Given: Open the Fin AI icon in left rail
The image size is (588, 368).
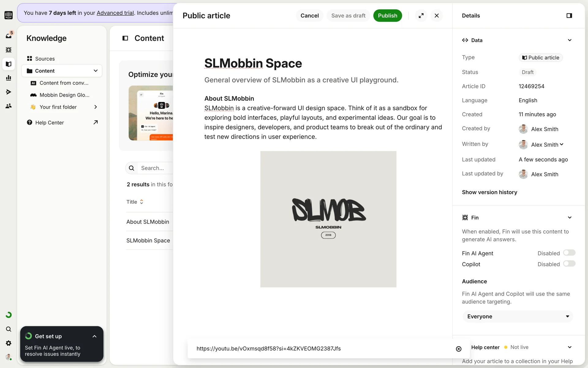Looking at the screenshot, I should tap(9, 50).
